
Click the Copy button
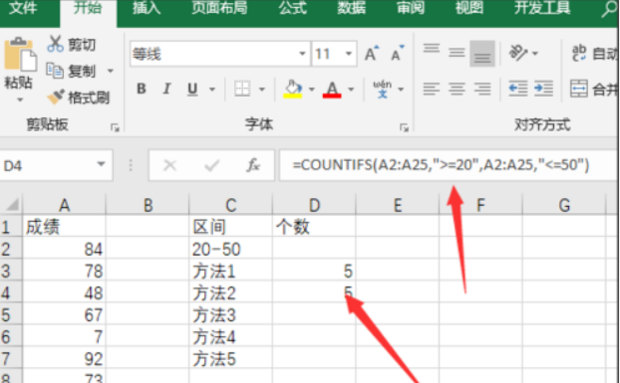[71, 71]
